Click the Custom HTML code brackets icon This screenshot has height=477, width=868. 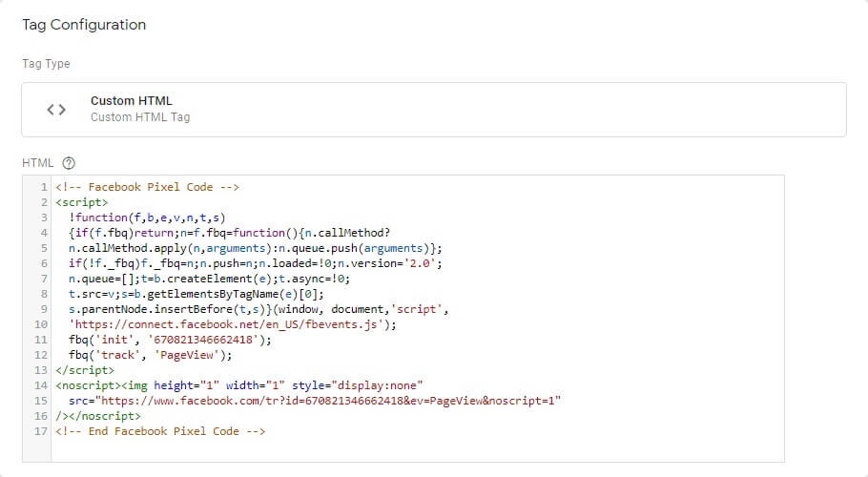pyautogui.click(x=56, y=110)
